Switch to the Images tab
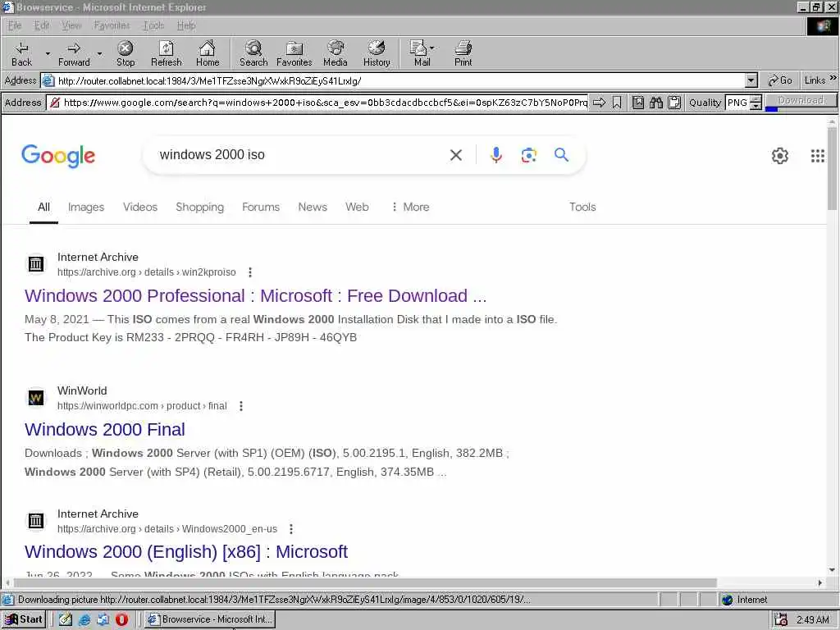 [x=86, y=207]
